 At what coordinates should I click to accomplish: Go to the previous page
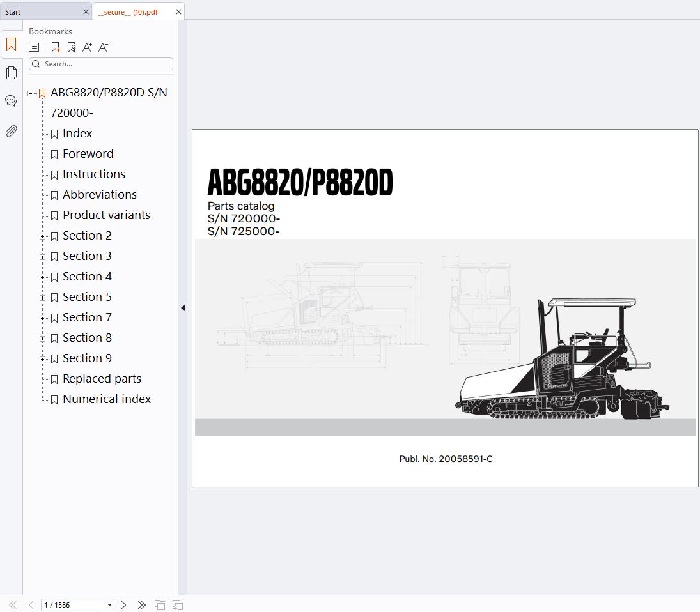click(31, 605)
